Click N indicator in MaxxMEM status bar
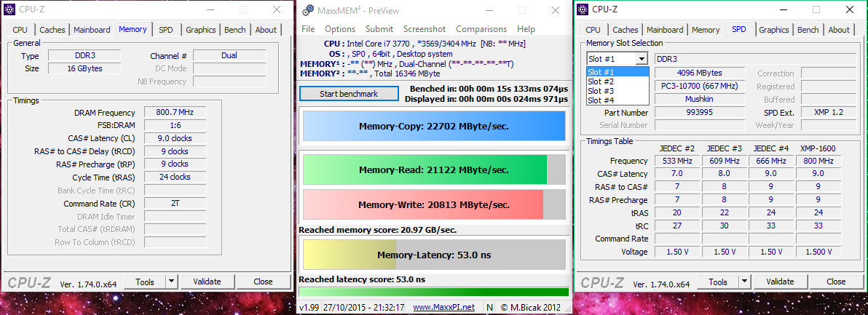 (490, 307)
